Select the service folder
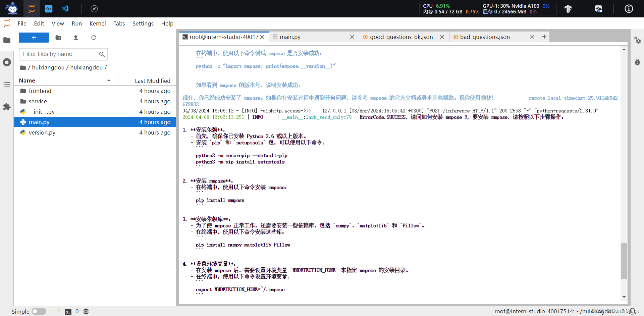 tap(95, 101)
